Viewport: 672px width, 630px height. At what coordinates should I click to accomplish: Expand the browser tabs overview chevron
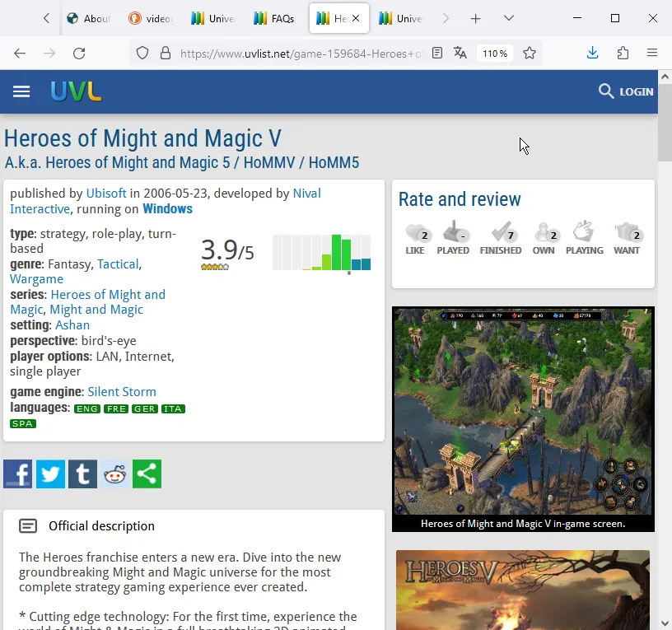click(508, 18)
